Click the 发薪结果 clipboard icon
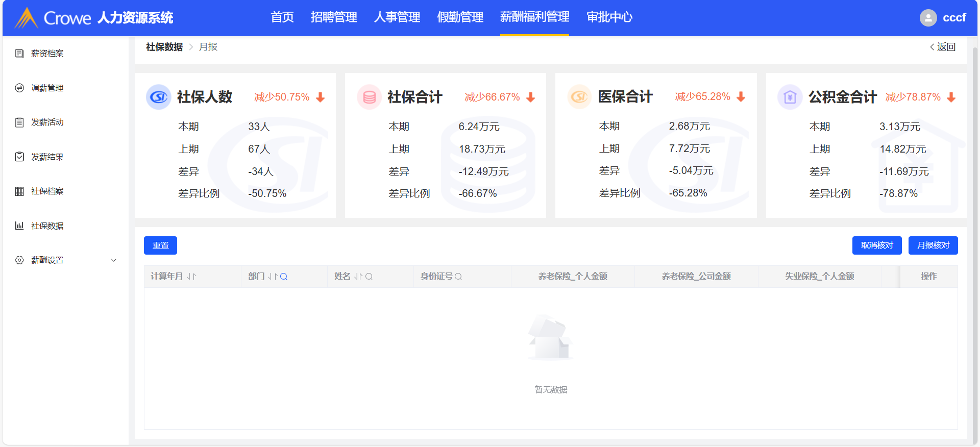980x447 pixels. pos(19,157)
